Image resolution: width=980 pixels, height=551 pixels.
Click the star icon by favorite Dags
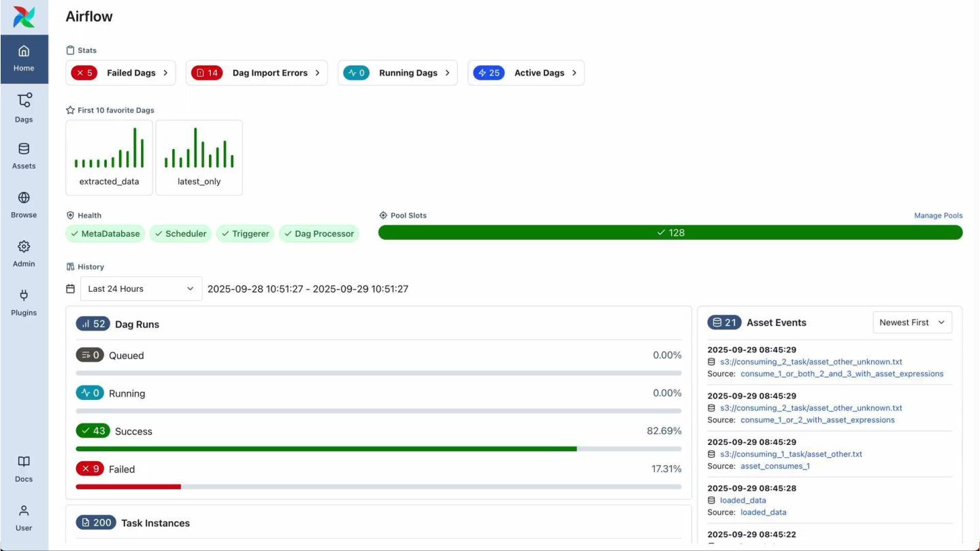tap(70, 110)
